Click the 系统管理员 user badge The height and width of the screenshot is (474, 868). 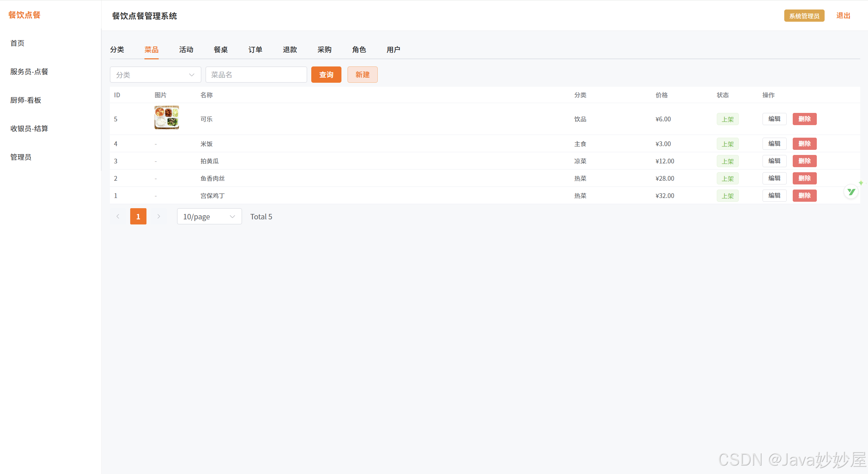(x=804, y=16)
